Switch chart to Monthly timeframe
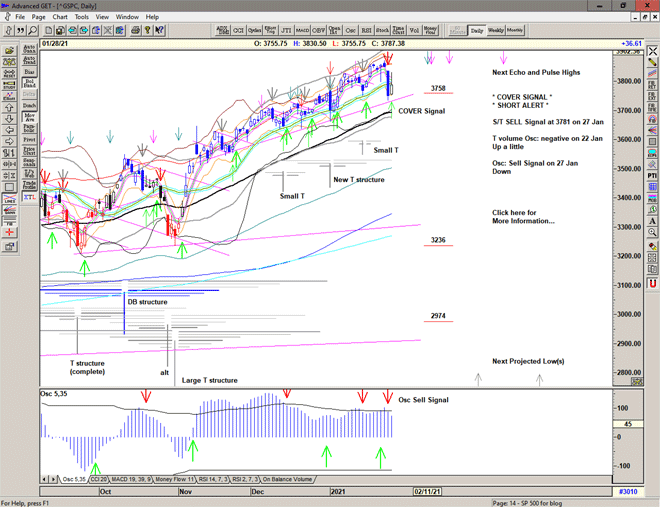 click(x=515, y=30)
